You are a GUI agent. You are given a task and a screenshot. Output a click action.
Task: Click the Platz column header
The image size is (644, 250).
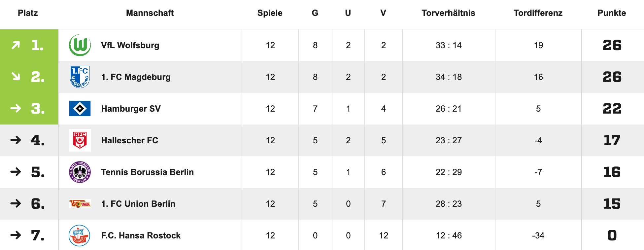[28, 13]
